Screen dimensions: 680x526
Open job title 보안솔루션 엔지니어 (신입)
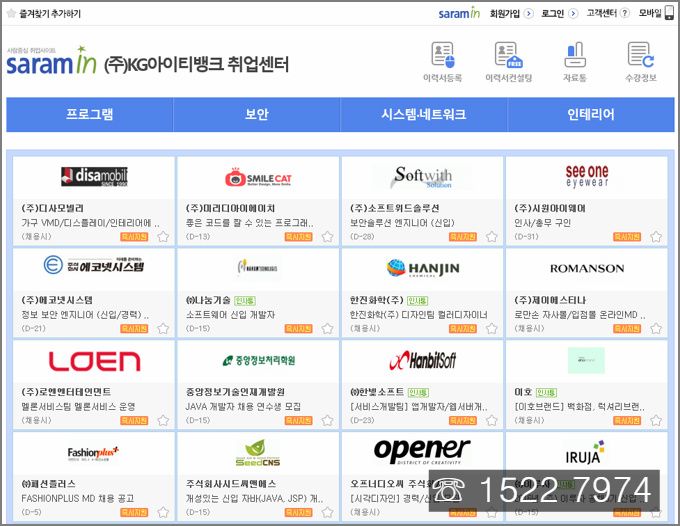[402, 223]
